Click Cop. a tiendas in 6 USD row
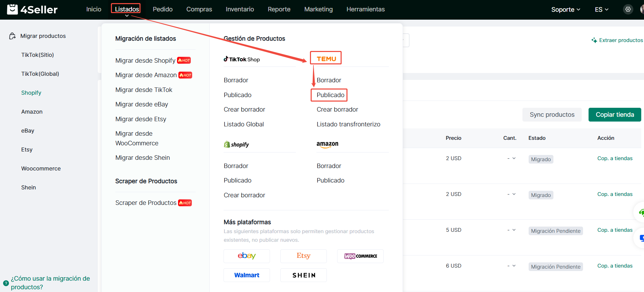 click(615, 266)
